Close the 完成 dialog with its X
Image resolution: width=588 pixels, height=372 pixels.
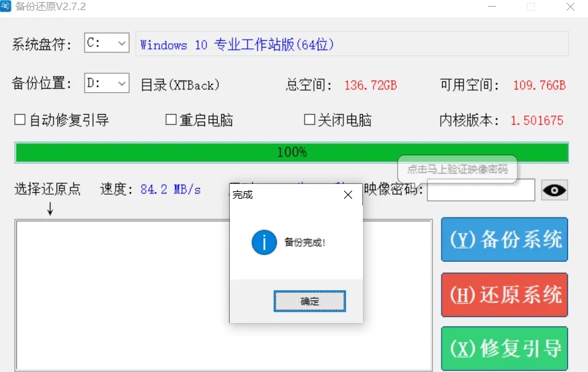(348, 195)
